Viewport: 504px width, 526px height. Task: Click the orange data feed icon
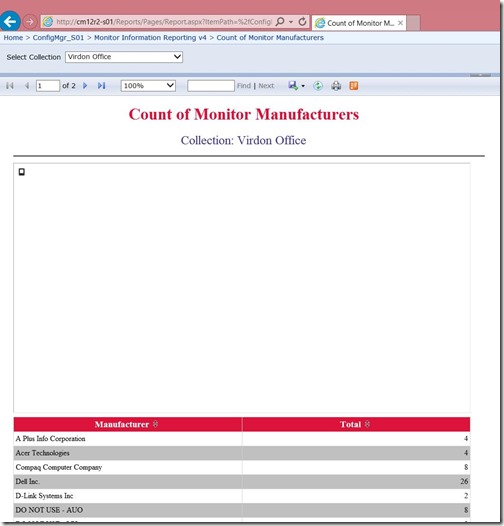click(x=354, y=86)
